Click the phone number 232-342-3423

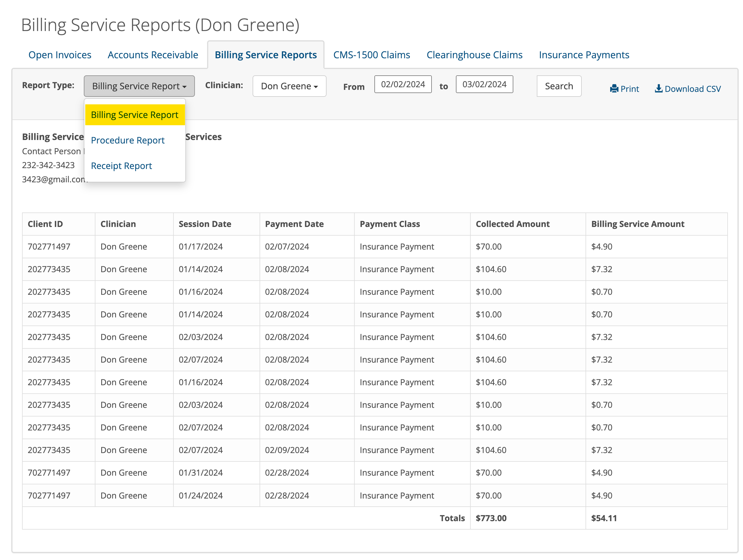click(x=48, y=165)
